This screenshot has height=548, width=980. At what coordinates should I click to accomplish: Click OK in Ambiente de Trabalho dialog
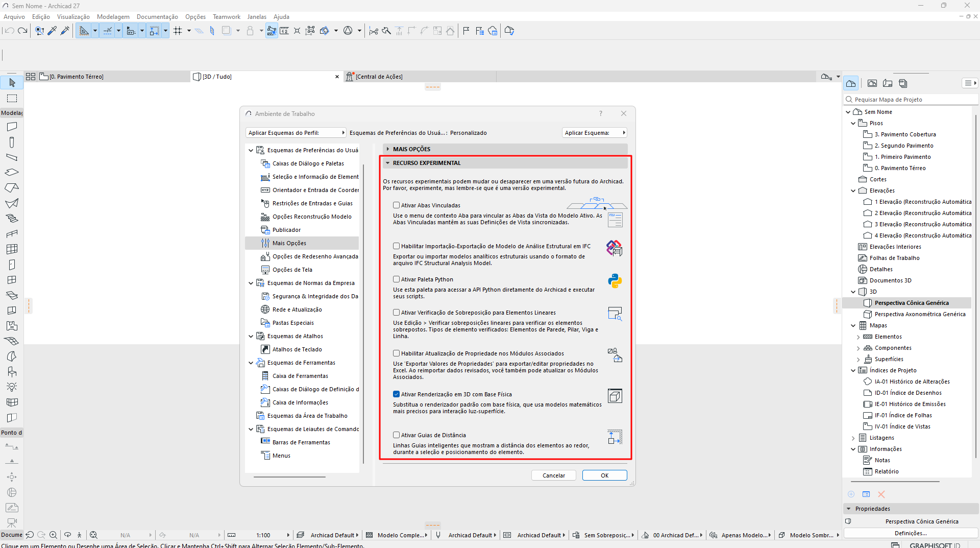(605, 475)
